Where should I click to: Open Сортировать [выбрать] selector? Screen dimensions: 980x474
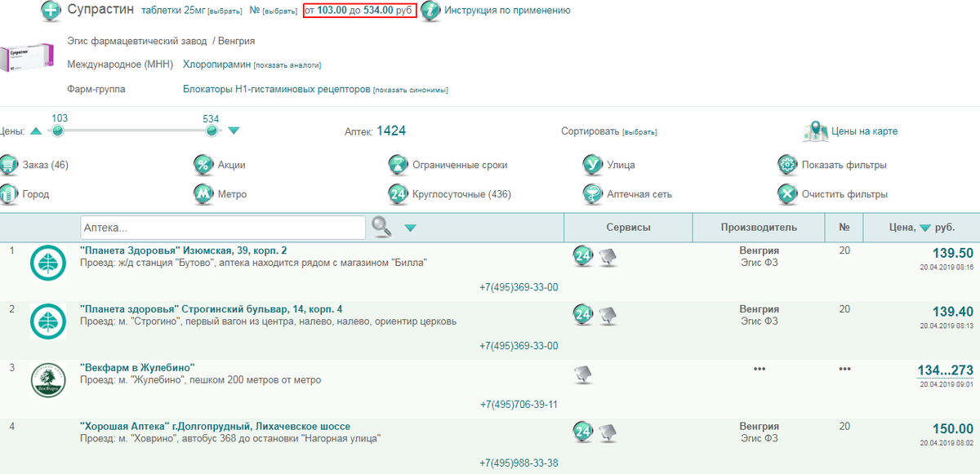[x=639, y=132]
